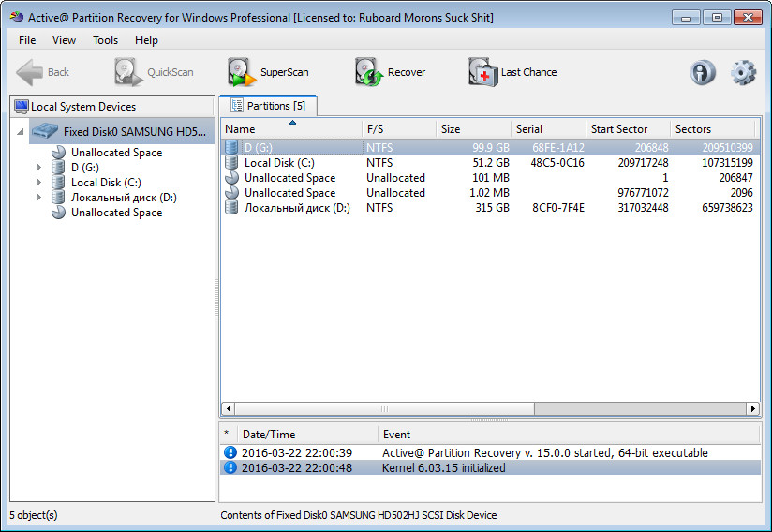Click the Last Chance label button
The height and width of the screenshot is (532, 772).
(528, 72)
